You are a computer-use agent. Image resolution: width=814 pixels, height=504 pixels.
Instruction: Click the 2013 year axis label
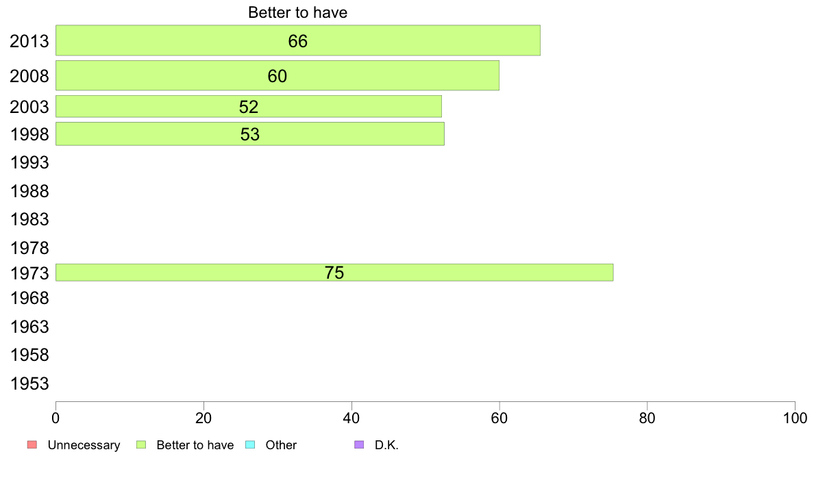click(29, 41)
